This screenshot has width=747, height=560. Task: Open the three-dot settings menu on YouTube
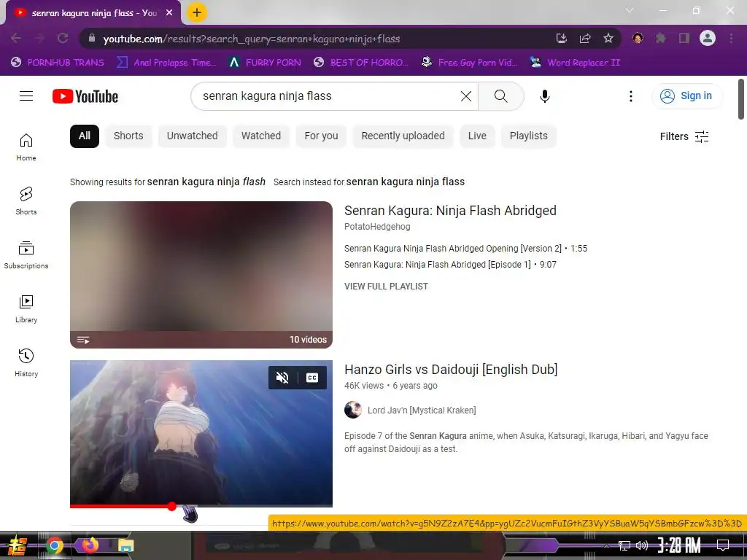point(631,96)
